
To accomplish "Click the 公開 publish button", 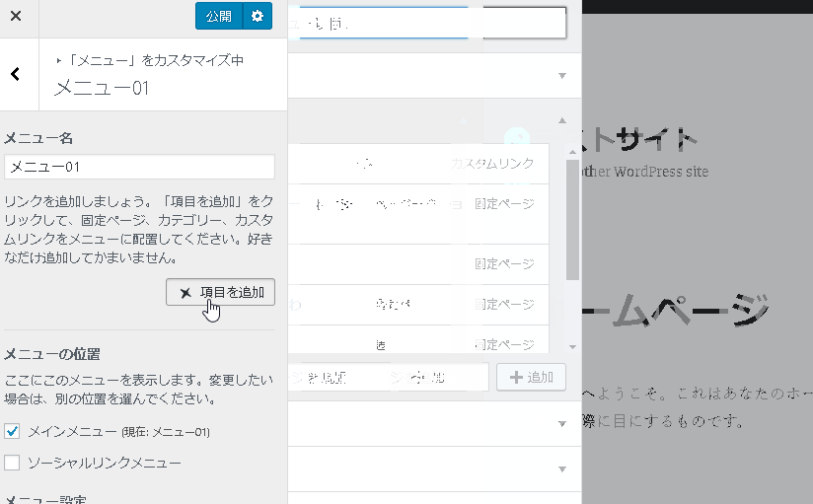I will 219,17.
